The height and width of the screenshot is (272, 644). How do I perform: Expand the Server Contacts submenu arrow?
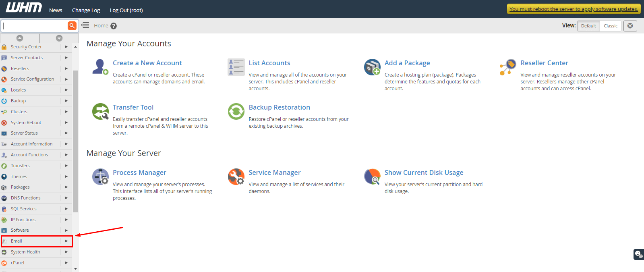[x=66, y=58]
